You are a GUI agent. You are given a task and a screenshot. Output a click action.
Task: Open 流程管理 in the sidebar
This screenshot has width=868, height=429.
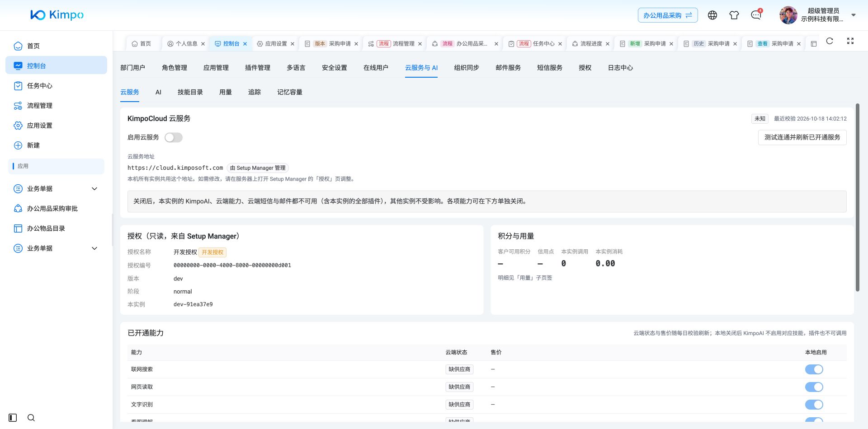point(56,106)
